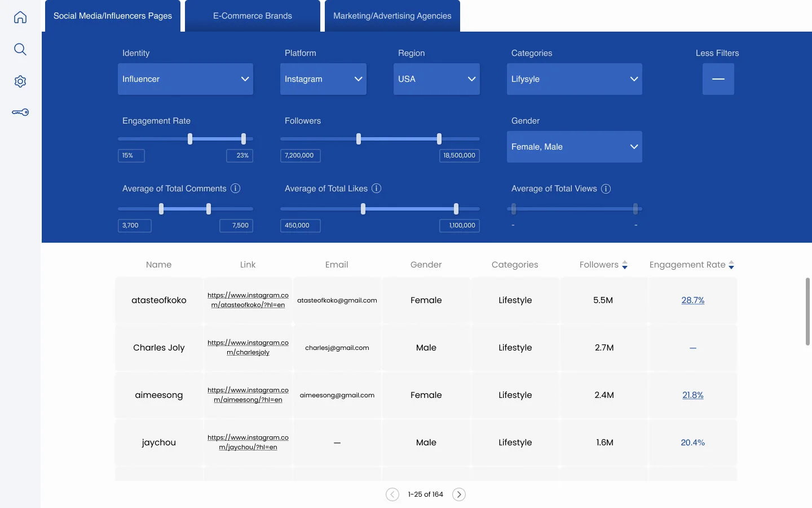Screen dimensions: 812x508
Task: Click the 15% engagement rate minimum field
Action: (x=131, y=155)
